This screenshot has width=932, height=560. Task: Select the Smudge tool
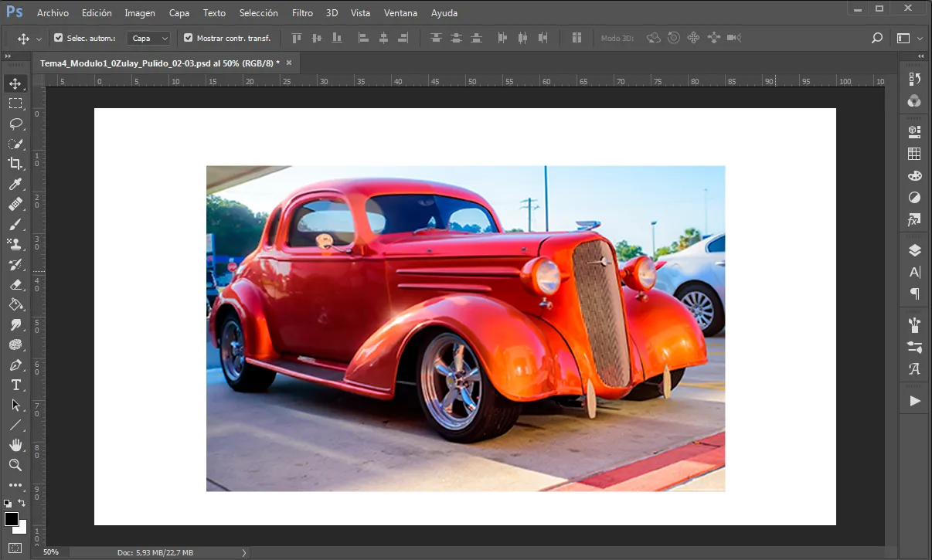click(15, 324)
